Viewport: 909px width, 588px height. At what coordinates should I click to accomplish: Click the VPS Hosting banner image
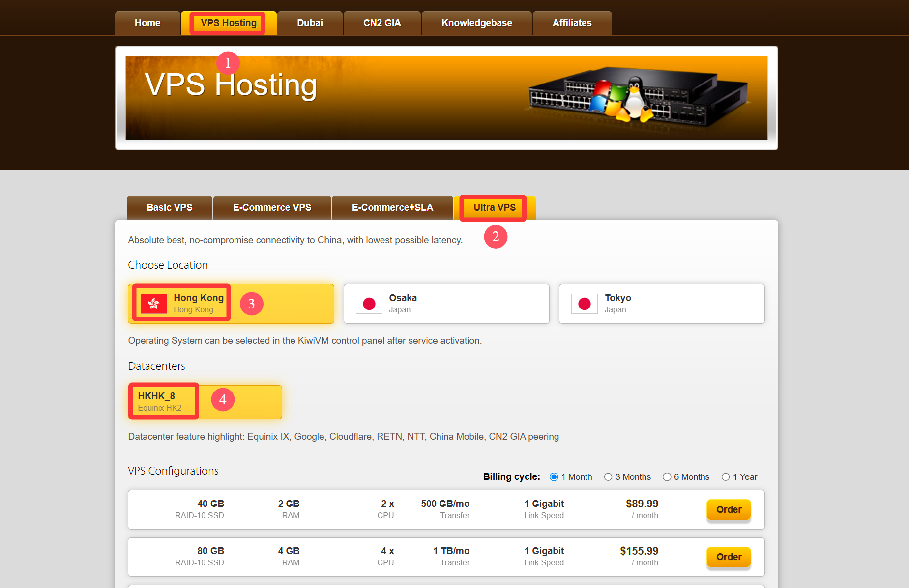click(x=446, y=98)
